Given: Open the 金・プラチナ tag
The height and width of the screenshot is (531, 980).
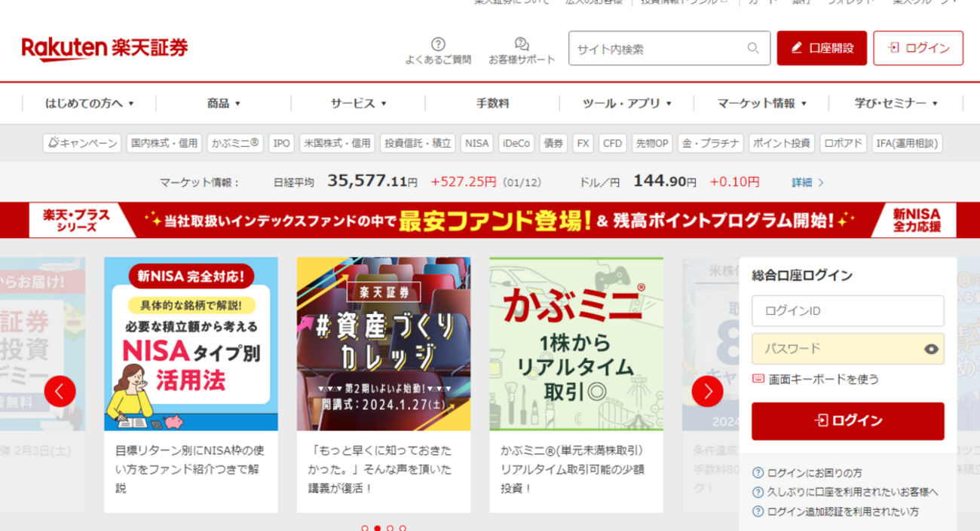Looking at the screenshot, I should [711, 143].
